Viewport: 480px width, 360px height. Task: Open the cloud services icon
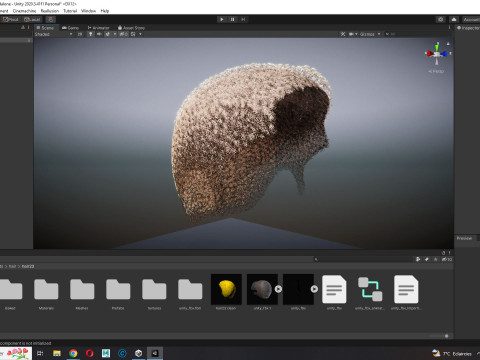pos(454,19)
